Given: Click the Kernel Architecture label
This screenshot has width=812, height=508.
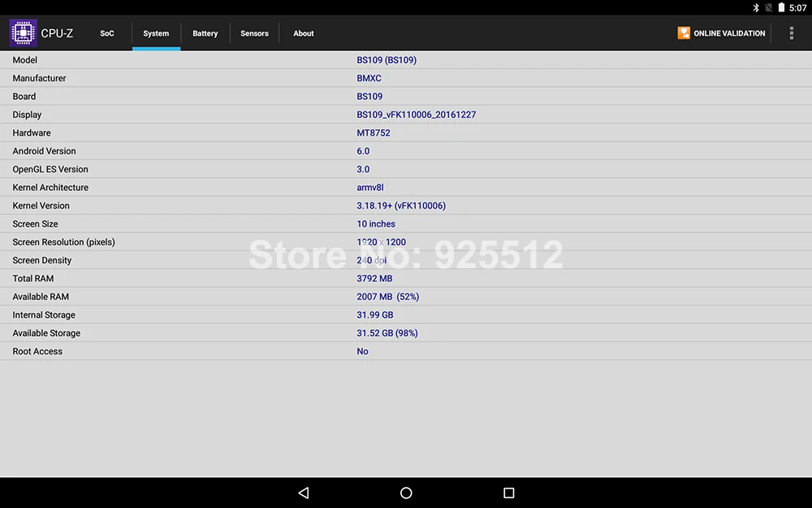Looking at the screenshot, I should (x=50, y=187).
